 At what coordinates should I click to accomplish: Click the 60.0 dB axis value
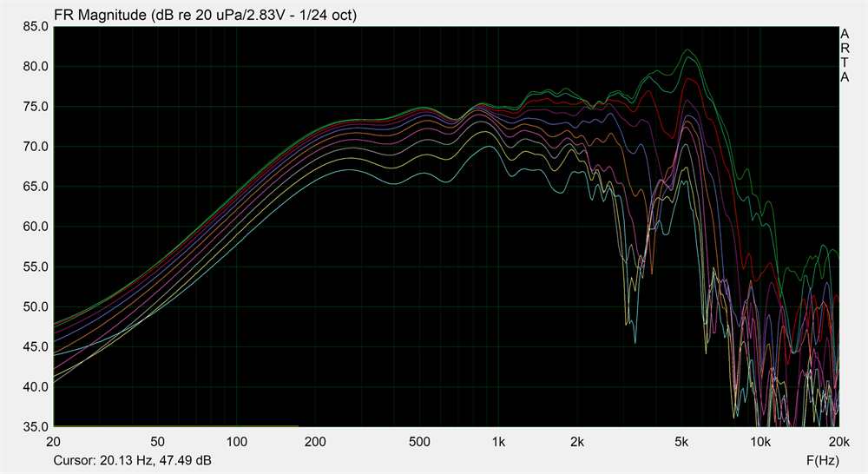(x=36, y=227)
